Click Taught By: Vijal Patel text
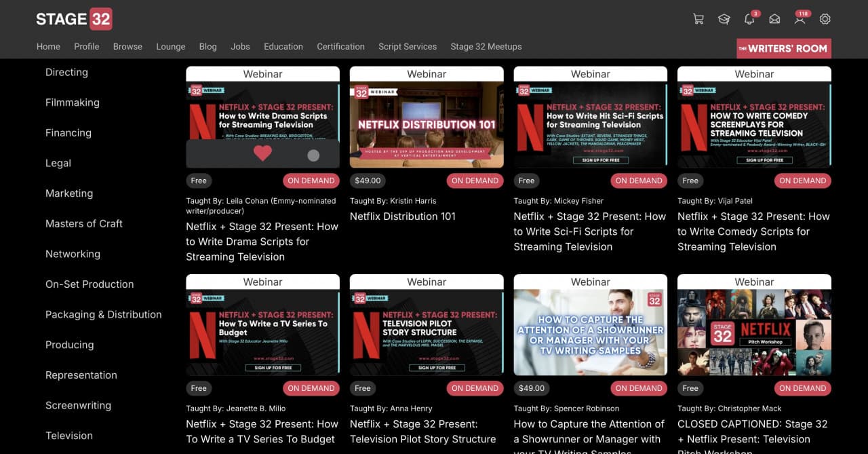 tap(715, 201)
